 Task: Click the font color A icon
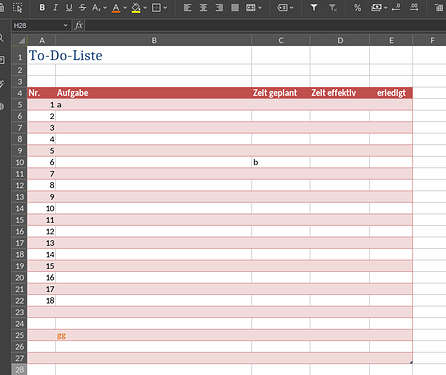[116, 8]
